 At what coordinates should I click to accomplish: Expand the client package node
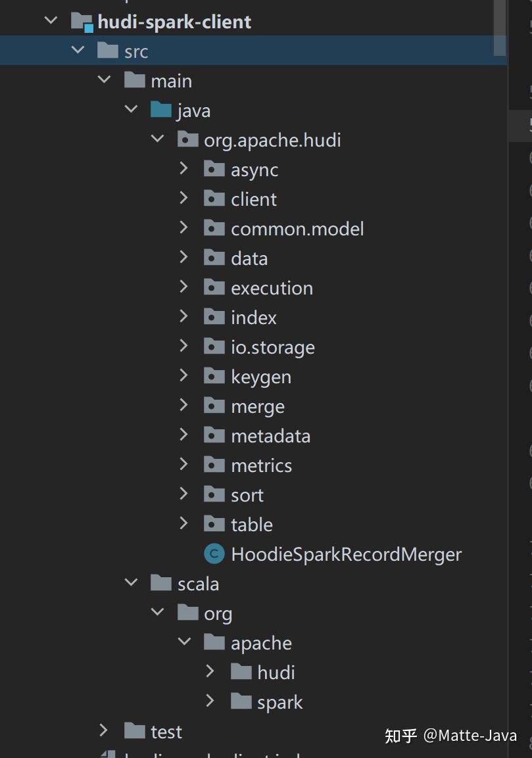pyautogui.click(x=184, y=199)
